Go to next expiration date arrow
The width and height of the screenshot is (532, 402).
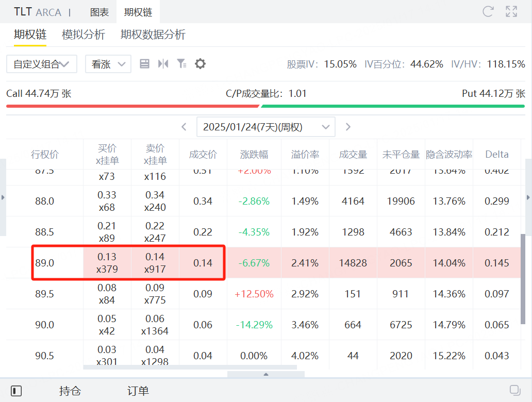(x=348, y=127)
